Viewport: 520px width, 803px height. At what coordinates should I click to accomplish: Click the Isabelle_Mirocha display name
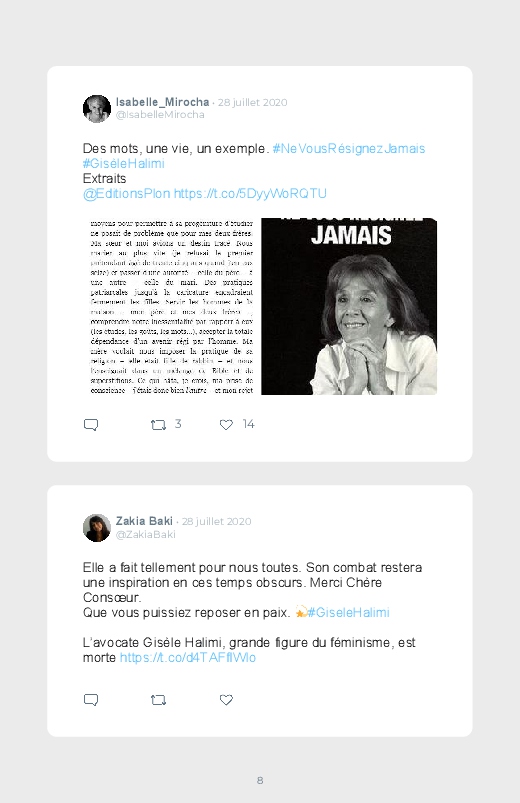click(162, 102)
